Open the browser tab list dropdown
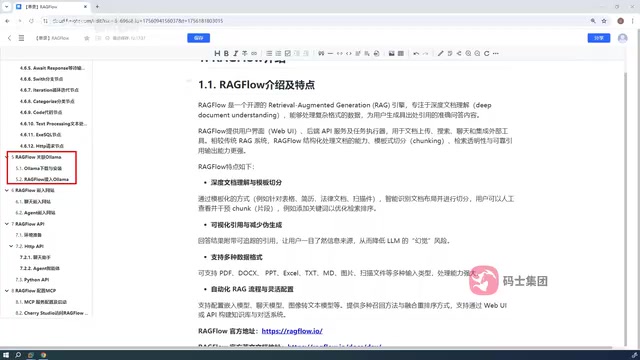Image resolution: width=640 pixels, height=360 pixels. (x=7, y=7)
